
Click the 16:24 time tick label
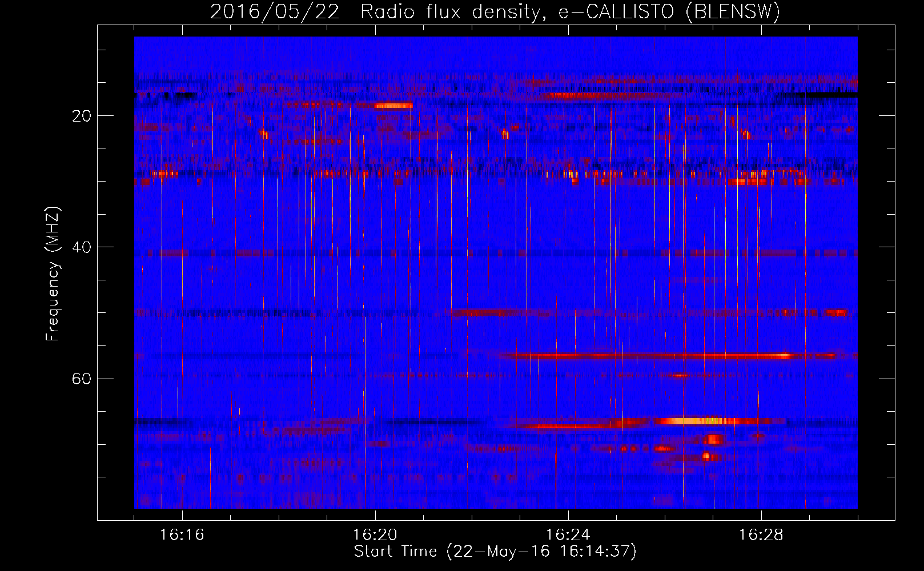[568, 535]
